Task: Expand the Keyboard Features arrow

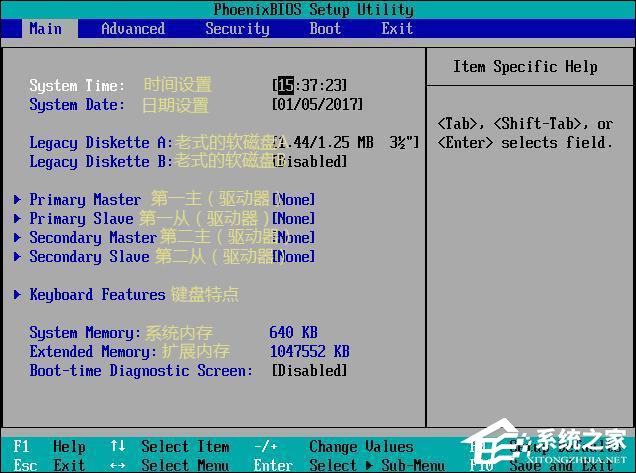Action: click(18, 294)
